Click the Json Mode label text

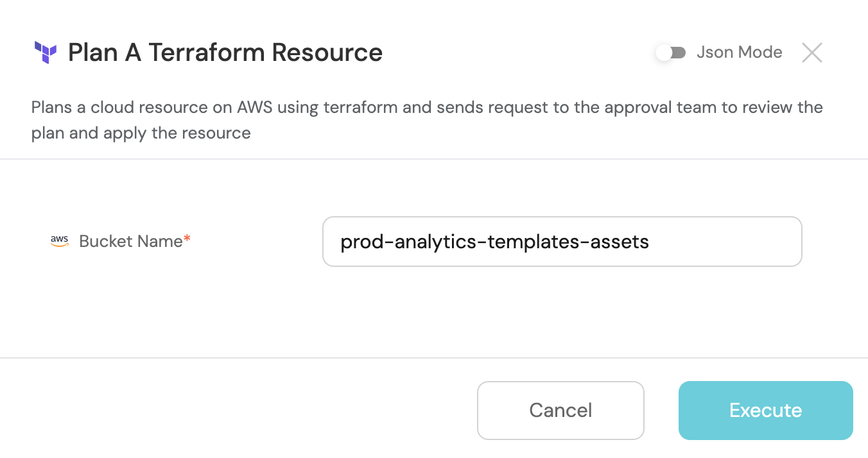(740, 53)
